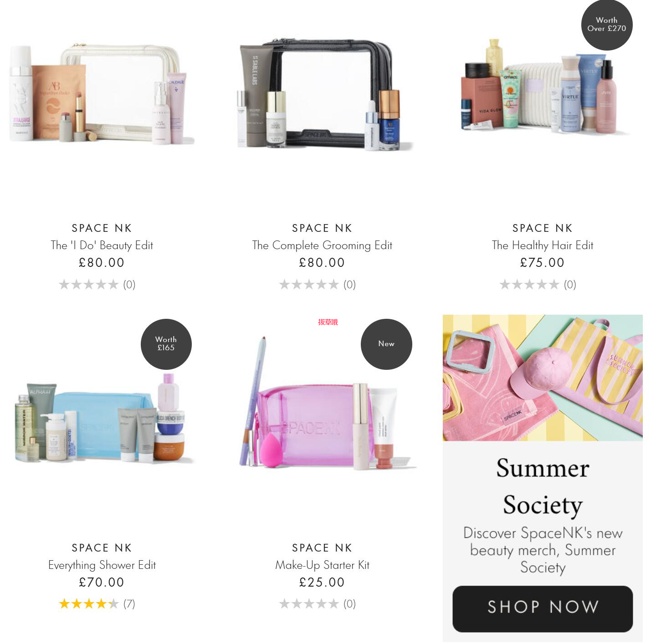The image size is (656, 644).
Task: Click the 'Worth £165' round badge
Action: click(166, 344)
